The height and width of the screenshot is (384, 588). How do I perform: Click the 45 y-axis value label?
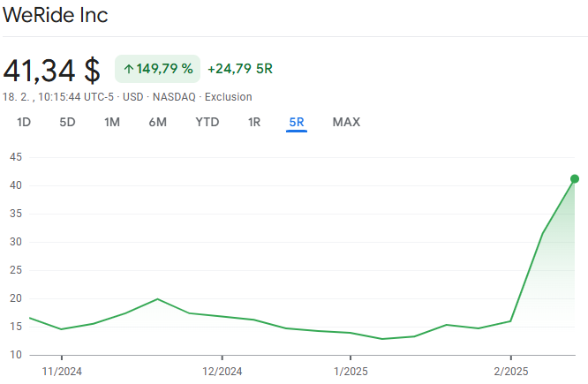(x=15, y=157)
